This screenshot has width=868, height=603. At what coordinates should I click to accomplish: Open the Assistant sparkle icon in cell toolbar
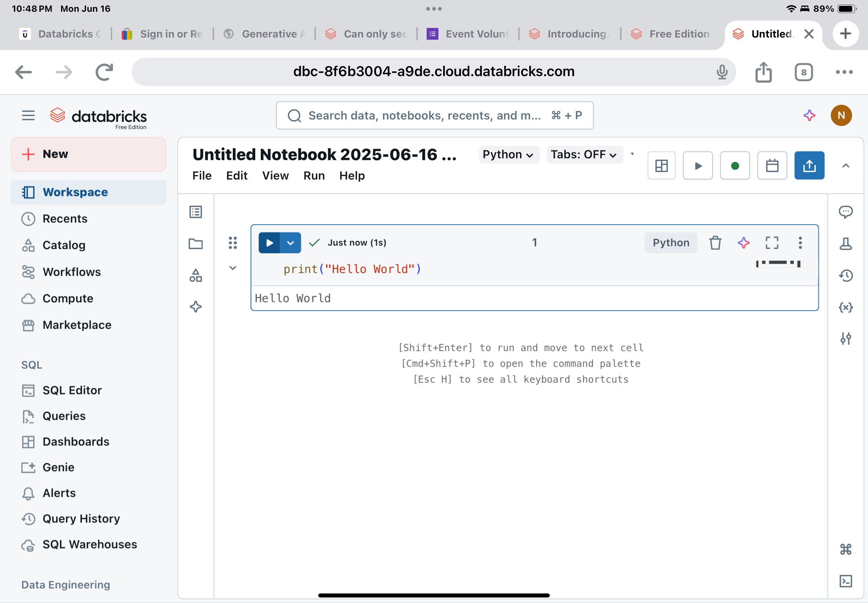[743, 243]
